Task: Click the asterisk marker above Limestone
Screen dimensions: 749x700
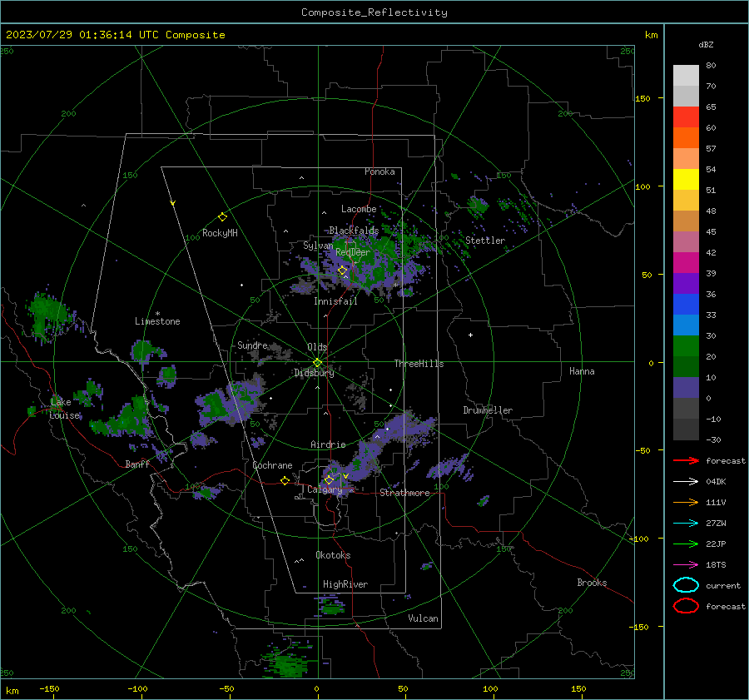Action: pos(157,314)
